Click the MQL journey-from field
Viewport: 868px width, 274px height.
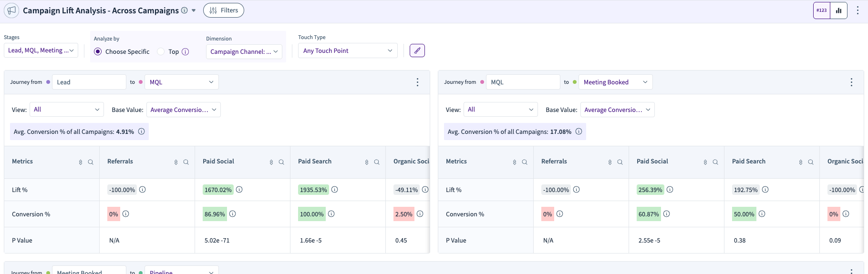[x=523, y=82]
